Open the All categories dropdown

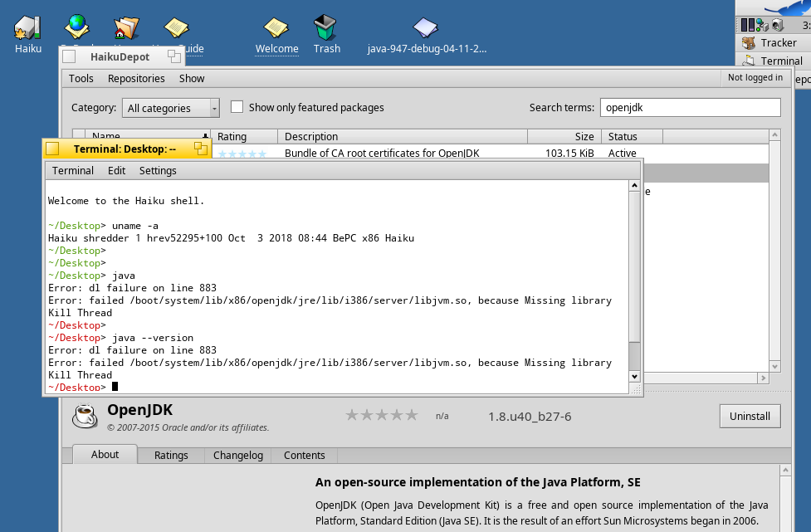(171, 108)
